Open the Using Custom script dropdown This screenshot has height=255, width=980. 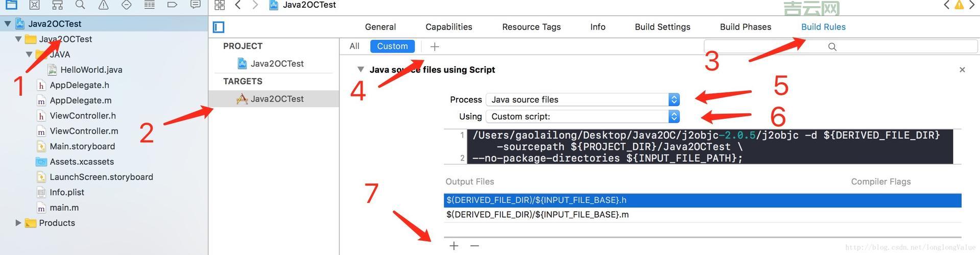[x=583, y=116]
